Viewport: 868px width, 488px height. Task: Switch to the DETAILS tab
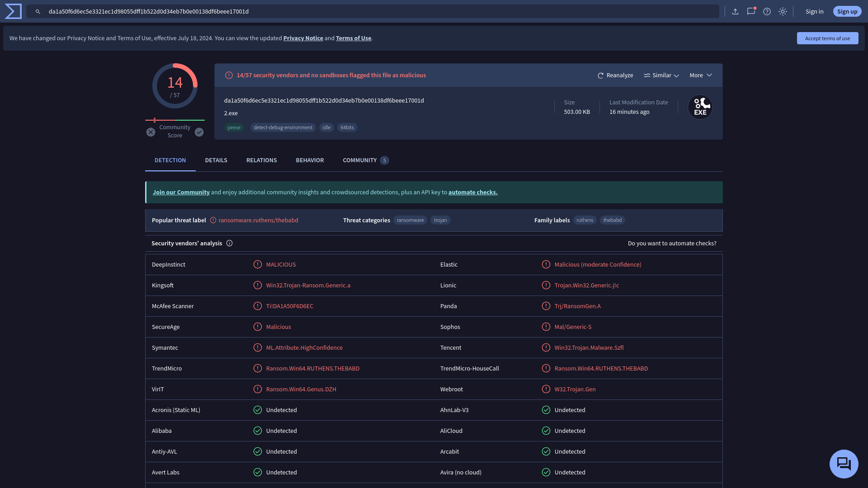[x=216, y=160]
